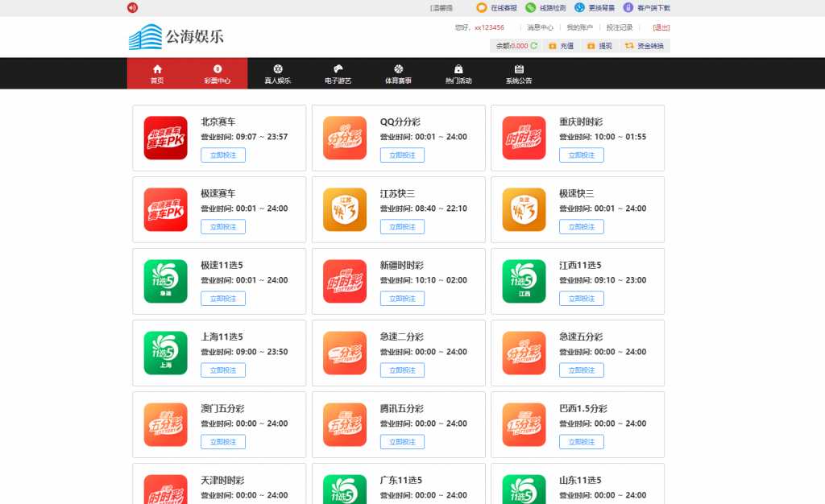Click the 江苏快三 orange shield icon

(x=345, y=209)
